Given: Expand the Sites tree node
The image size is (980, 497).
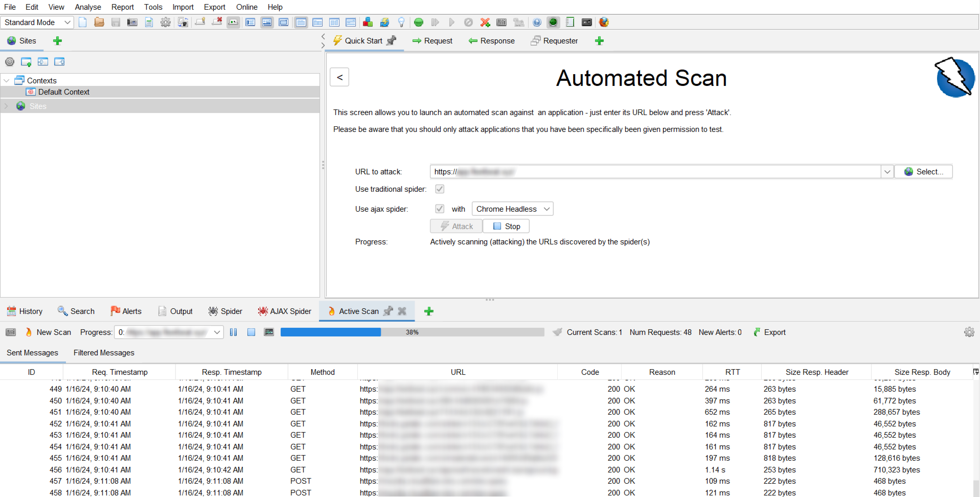Looking at the screenshot, I should [6, 106].
